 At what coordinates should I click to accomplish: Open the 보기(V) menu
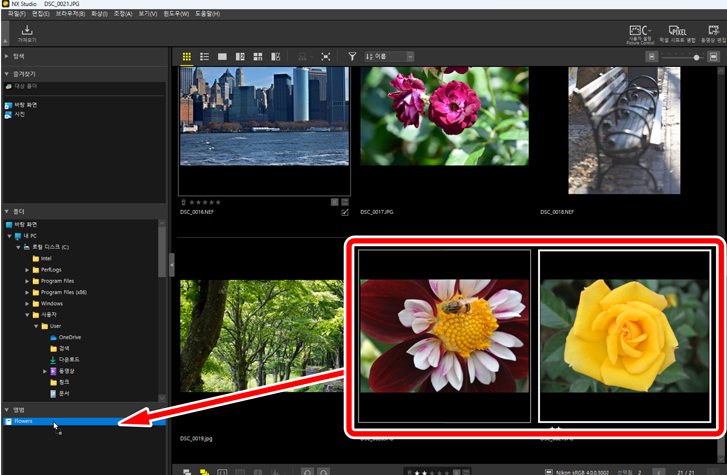148,14
